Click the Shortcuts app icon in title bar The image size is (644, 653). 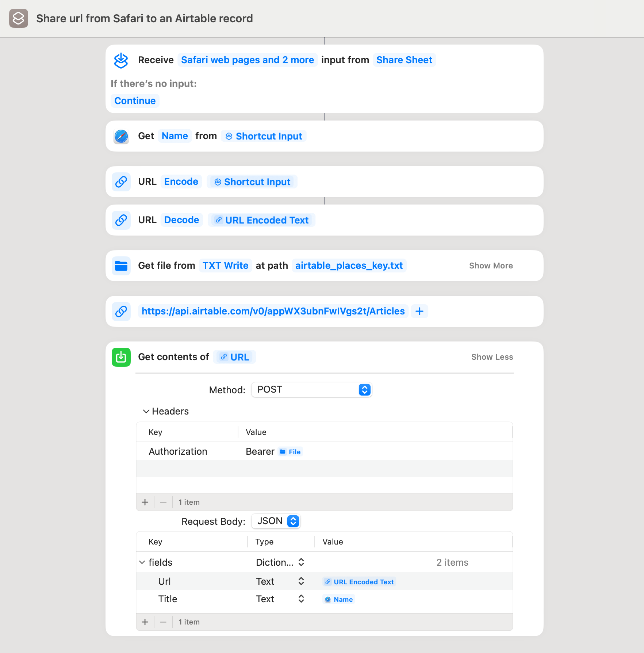[x=19, y=18]
